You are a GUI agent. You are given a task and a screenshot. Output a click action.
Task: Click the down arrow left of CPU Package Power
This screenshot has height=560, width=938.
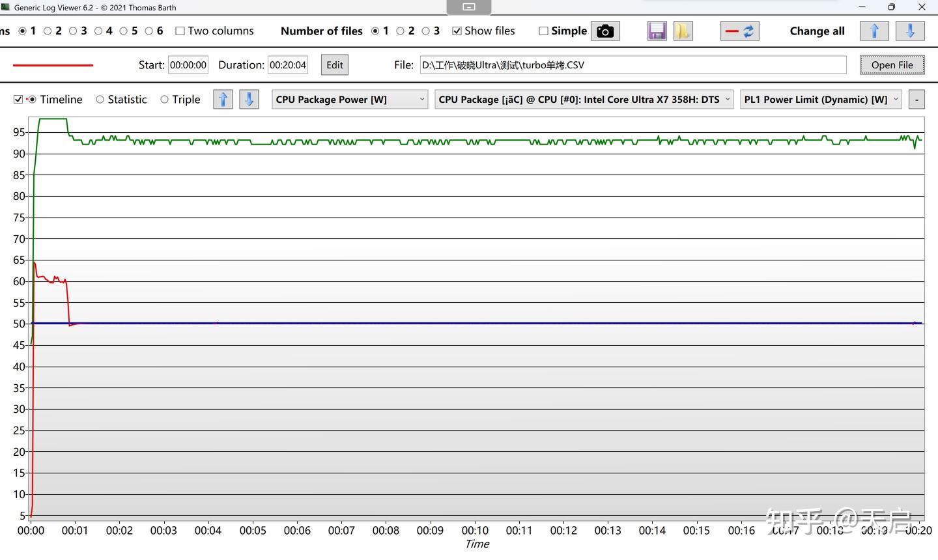[249, 100]
